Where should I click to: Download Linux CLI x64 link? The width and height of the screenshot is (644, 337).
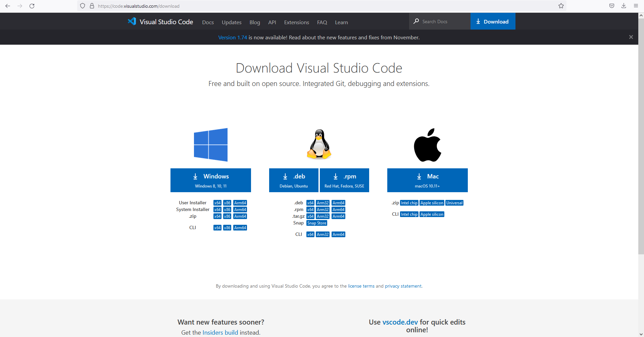(x=310, y=235)
